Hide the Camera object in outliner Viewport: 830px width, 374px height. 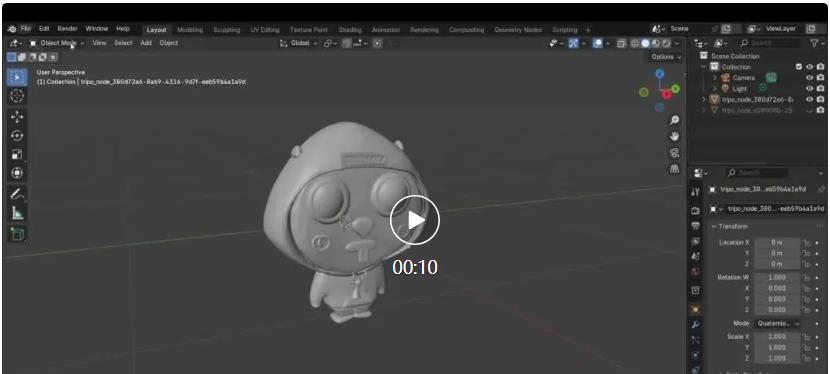pyautogui.click(x=809, y=78)
